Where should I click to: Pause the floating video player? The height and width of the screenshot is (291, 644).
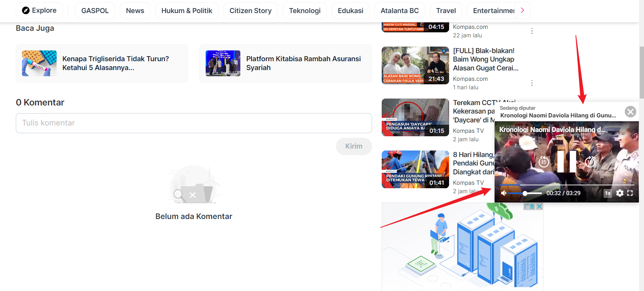click(x=567, y=161)
